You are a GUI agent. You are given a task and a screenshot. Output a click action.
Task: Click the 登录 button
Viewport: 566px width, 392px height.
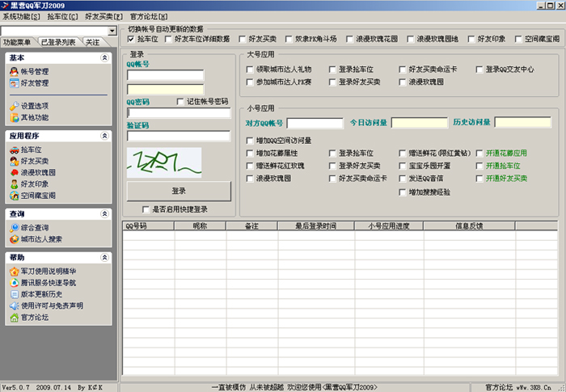coord(179,191)
